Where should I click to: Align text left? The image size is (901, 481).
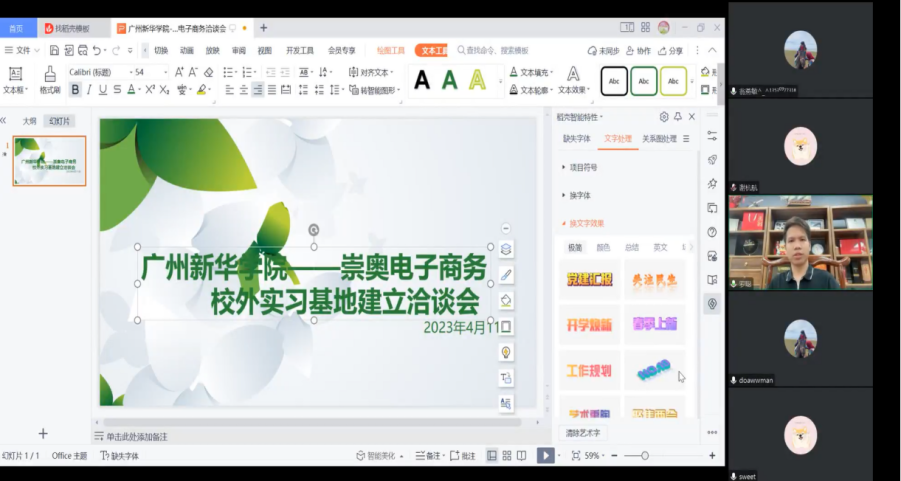(229, 90)
